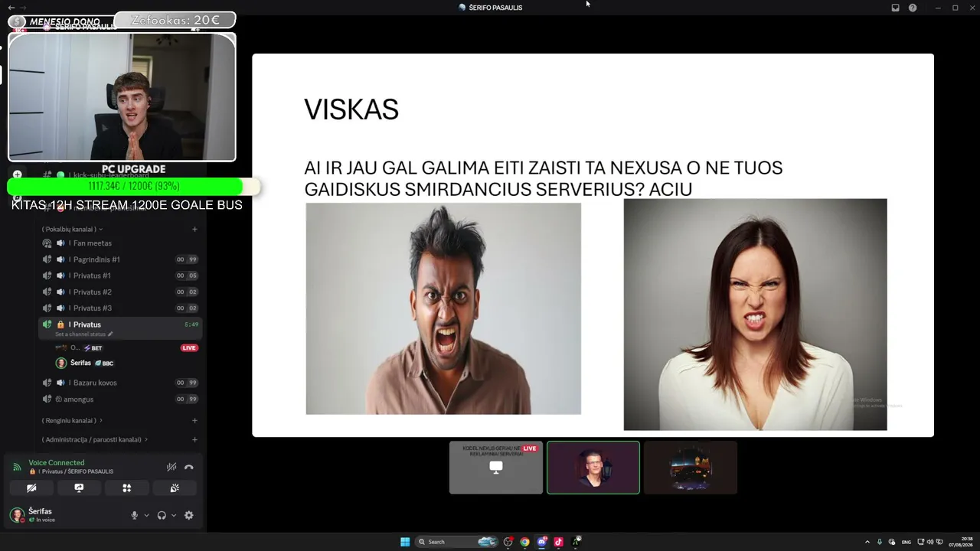This screenshot has height=551, width=980.
Task: Join the Privatus #3 voice channel
Action: (x=121, y=308)
